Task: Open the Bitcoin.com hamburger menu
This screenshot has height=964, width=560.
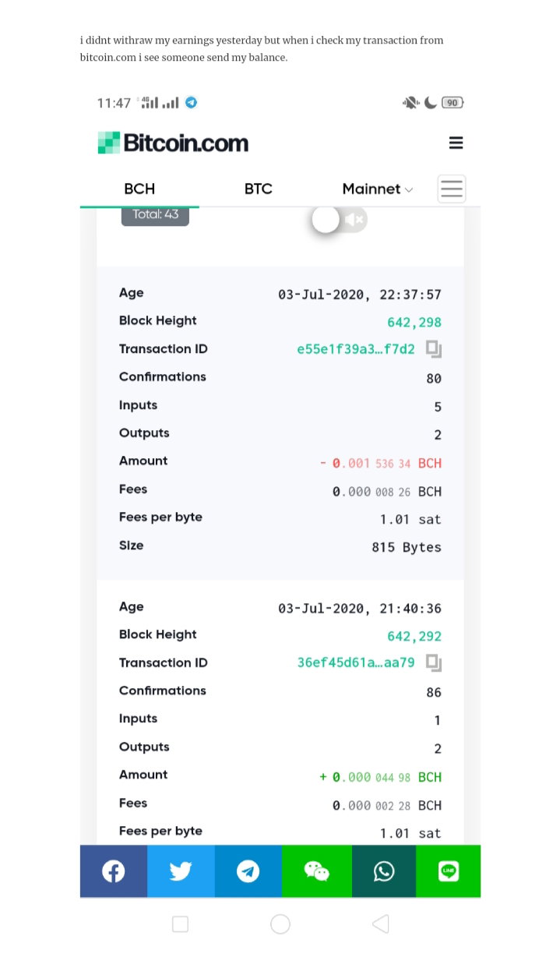Action: (x=456, y=143)
